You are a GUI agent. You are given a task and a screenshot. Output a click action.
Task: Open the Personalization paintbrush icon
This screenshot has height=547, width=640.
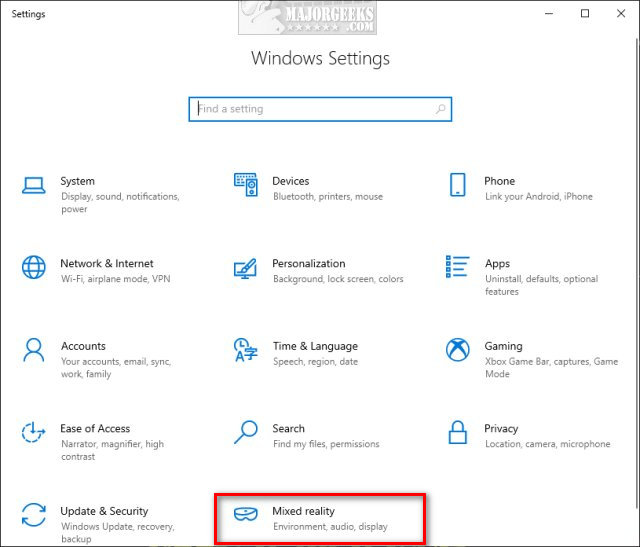pos(246,268)
